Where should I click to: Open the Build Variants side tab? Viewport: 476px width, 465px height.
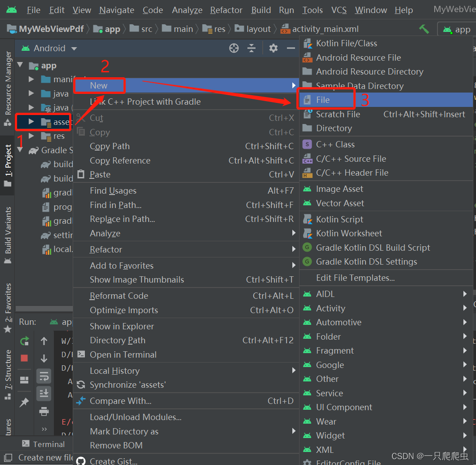tap(8, 235)
